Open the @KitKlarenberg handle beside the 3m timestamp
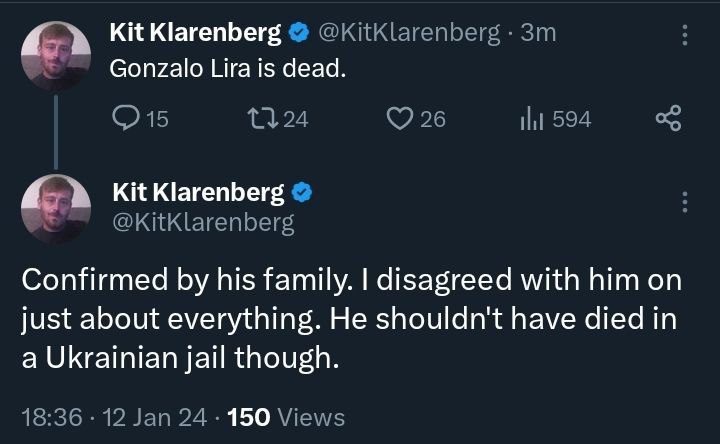 (407, 33)
